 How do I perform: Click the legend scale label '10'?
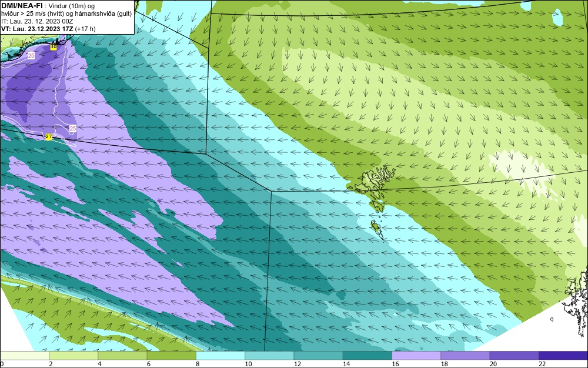[x=249, y=364]
